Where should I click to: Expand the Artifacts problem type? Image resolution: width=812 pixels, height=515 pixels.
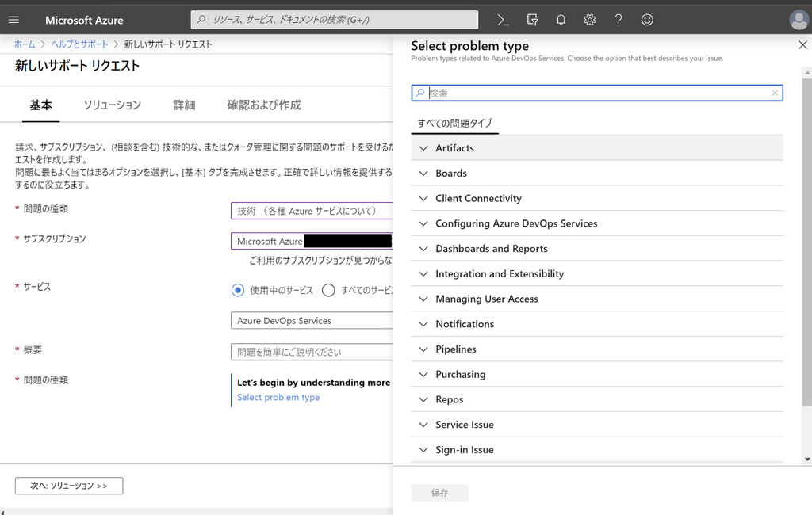[x=597, y=148]
